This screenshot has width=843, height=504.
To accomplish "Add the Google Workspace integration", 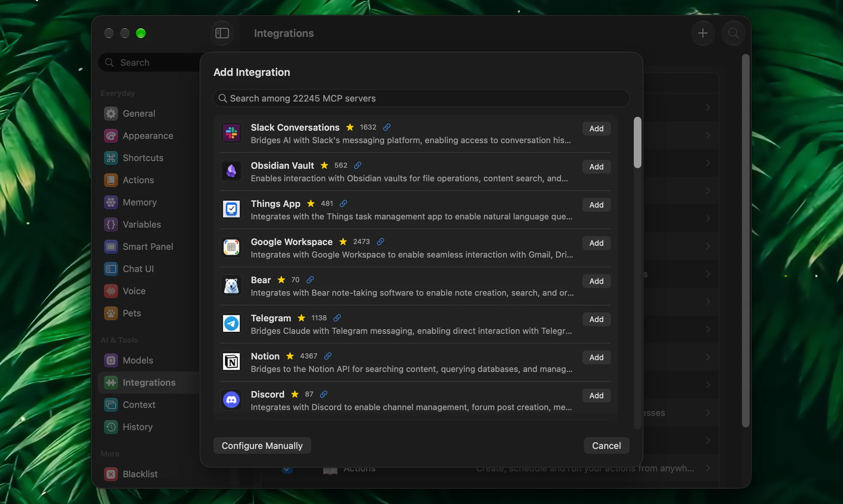I will pyautogui.click(x=596, y=243).
